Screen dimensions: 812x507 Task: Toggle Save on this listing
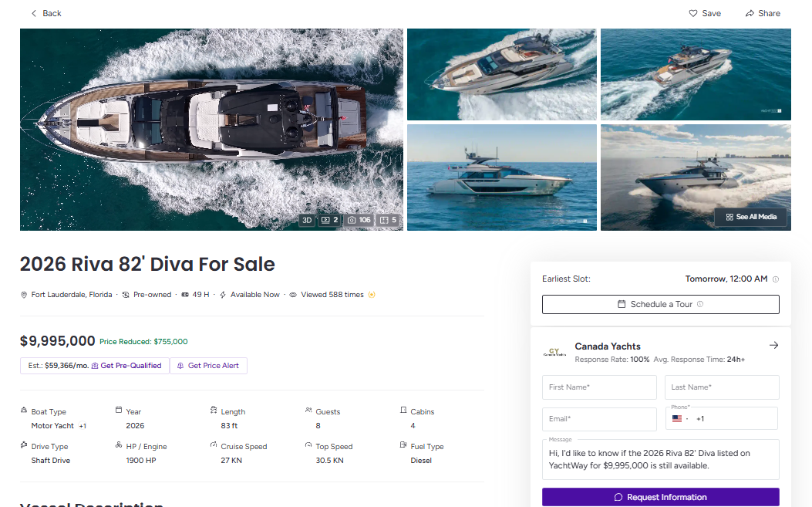(x=704, y=13)
